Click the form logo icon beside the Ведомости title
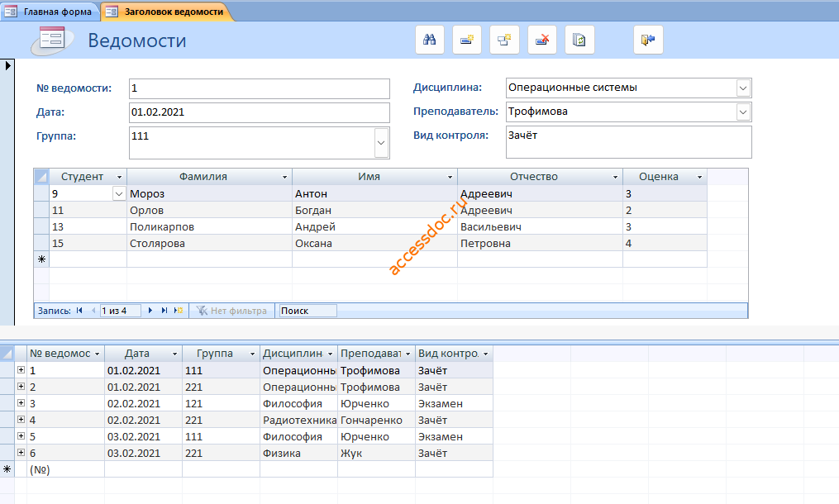The height and width of the screenshot is (504, 839). click(51, 40)
